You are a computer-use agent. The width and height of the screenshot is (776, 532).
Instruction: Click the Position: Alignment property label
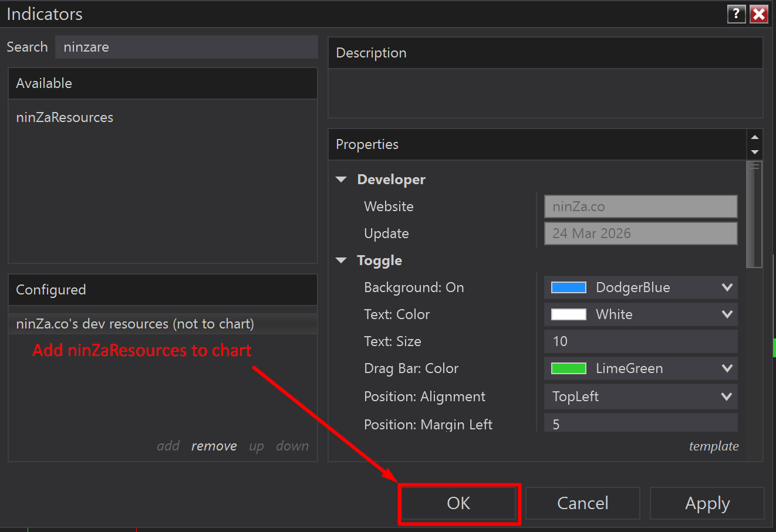[424, 397]
